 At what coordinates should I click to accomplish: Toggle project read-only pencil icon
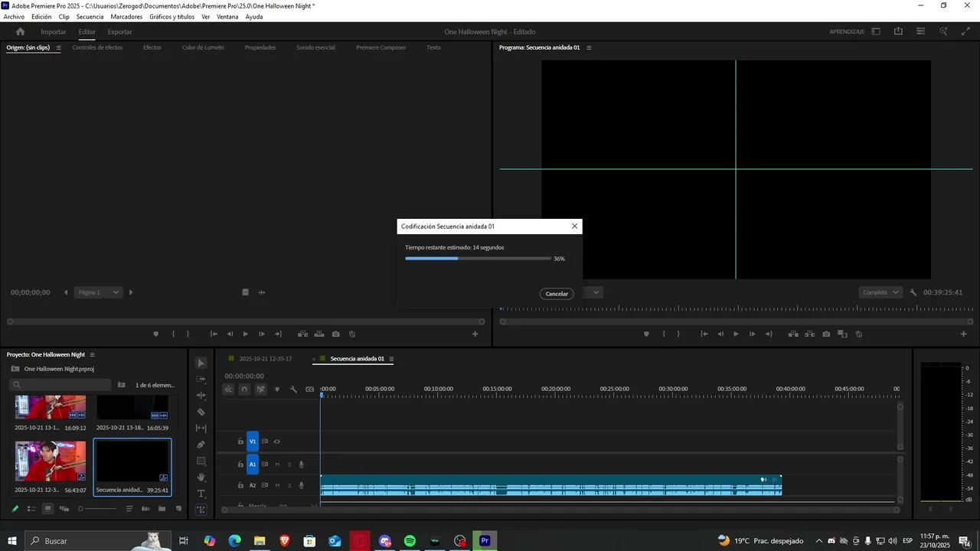point(15,509)
